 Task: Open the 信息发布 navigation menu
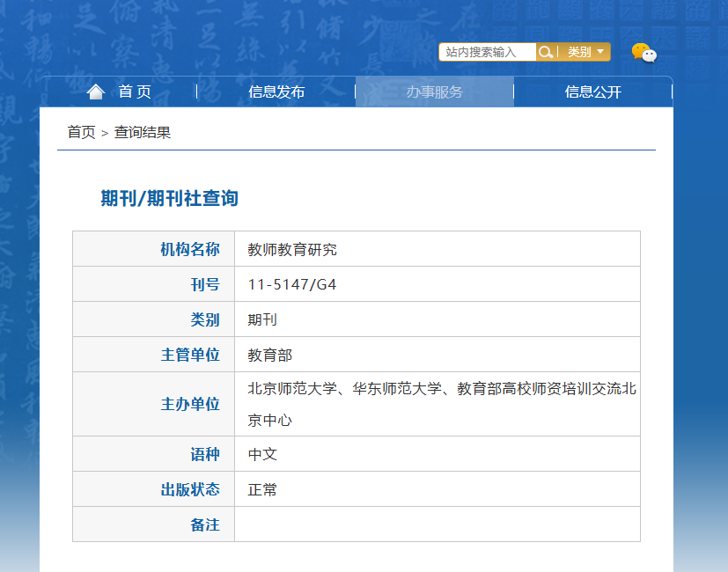pyautogui.click(x=276, y=92)
